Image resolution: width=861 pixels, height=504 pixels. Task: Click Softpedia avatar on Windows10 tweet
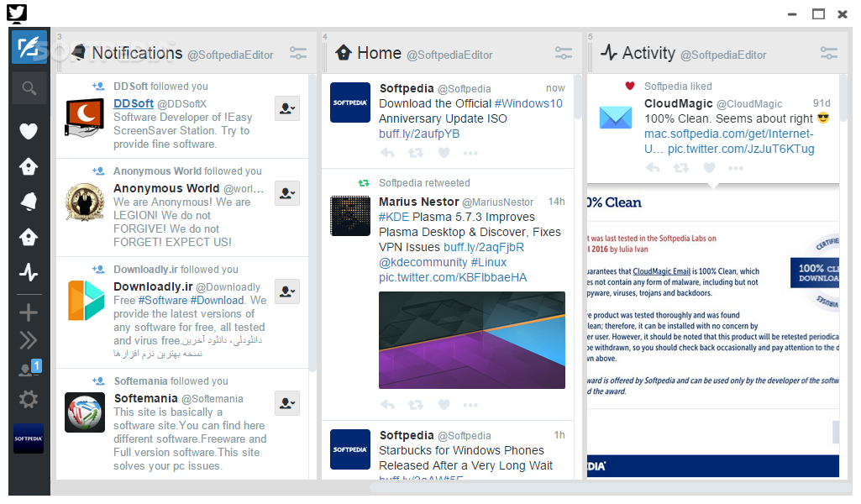[x=350, y=102]
